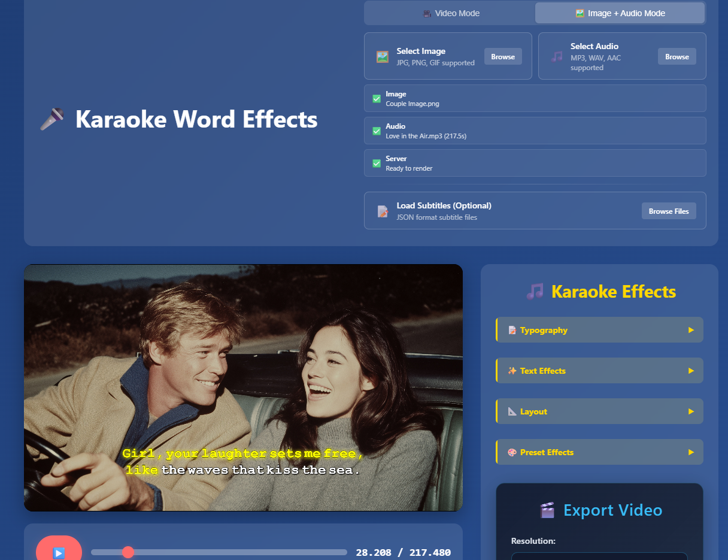This screenshot has height=560, width=728.
Task: Click the Load Subtitles document icon
Action: (x=383, y=211)
